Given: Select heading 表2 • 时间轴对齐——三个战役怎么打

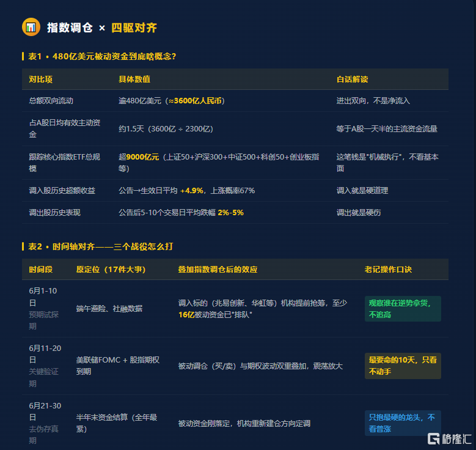Looking at the screenshot, I should [x=100, y=246].
